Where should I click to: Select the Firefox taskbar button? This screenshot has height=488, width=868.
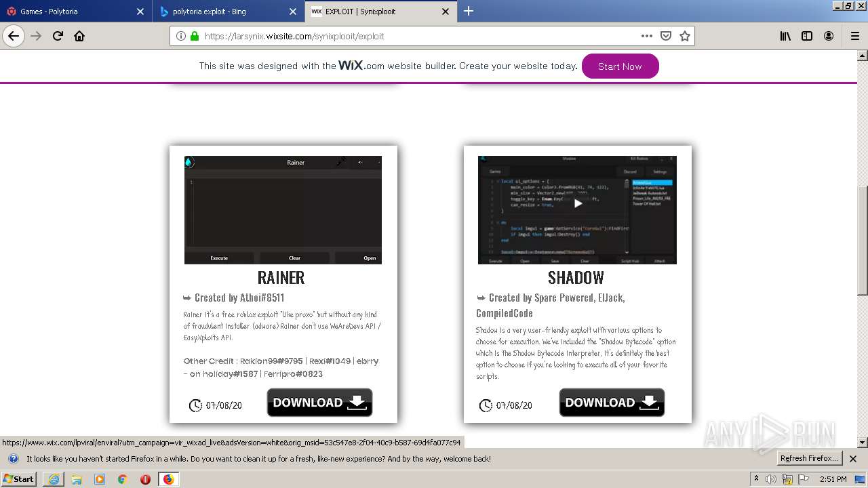pos(168,479)
